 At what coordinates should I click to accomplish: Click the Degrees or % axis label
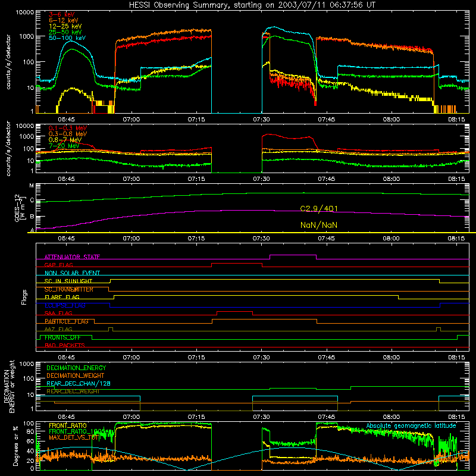pyautogui.click(x=15, y=446)
